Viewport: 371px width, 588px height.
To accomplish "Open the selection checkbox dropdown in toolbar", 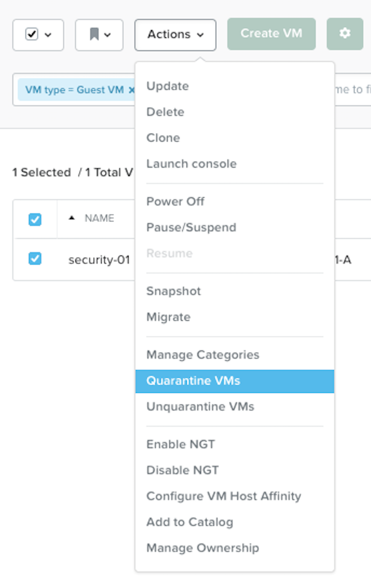I will (x=38, y=35).
